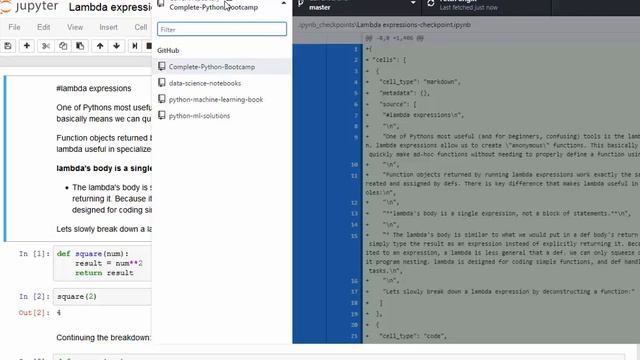Click 'lambda's body is a single' bold text
640x360 pixels.
(104, 169)
